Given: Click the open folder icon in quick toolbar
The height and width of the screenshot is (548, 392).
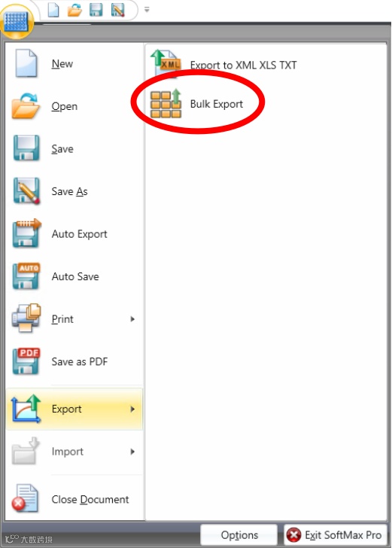Looking at the screenshot, I should coord(74,10).
